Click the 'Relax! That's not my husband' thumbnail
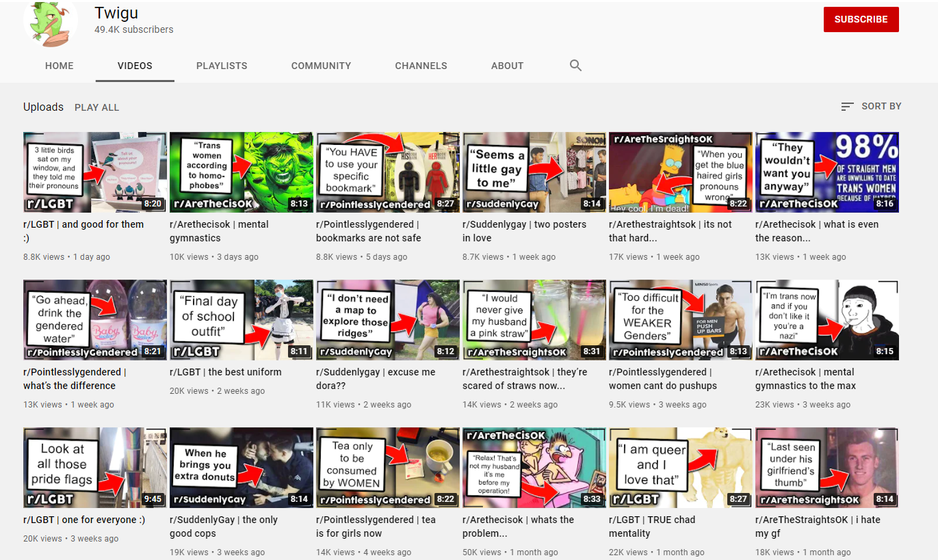Screen dimensions: 938x560 [x=534, y=468]
